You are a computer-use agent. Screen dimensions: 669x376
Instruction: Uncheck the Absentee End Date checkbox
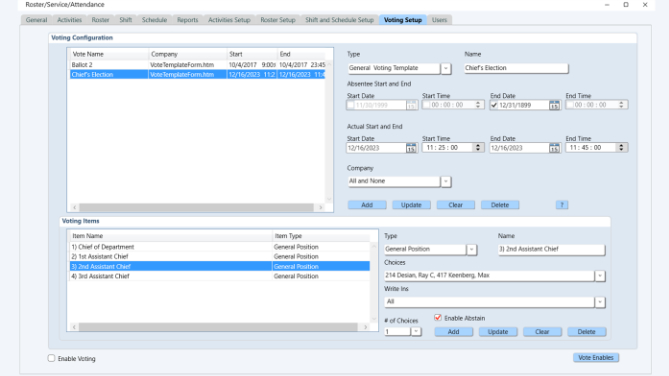click(494, 105)
